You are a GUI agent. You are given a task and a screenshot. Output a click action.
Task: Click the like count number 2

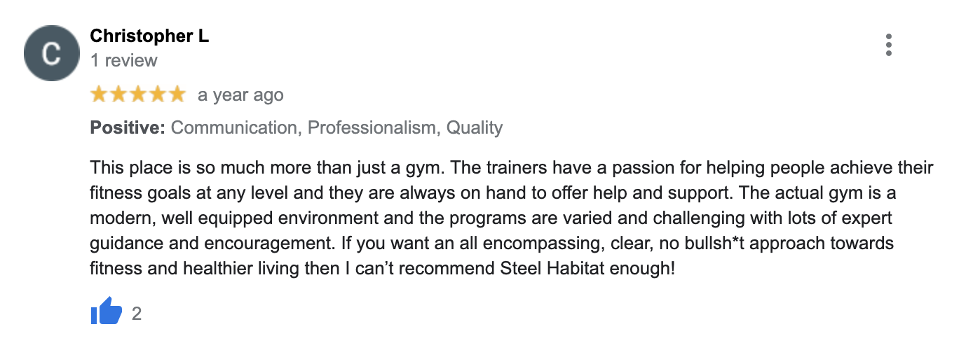pos(137,314)
